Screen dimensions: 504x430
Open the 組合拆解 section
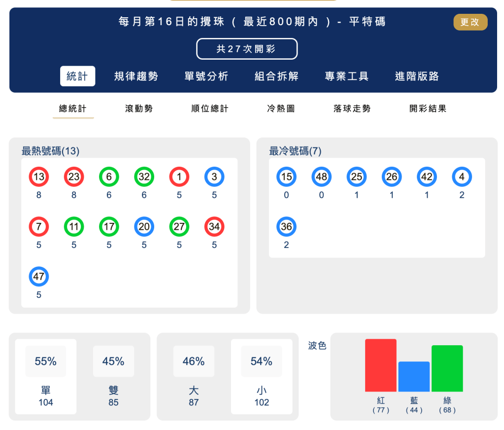(276, 76)
